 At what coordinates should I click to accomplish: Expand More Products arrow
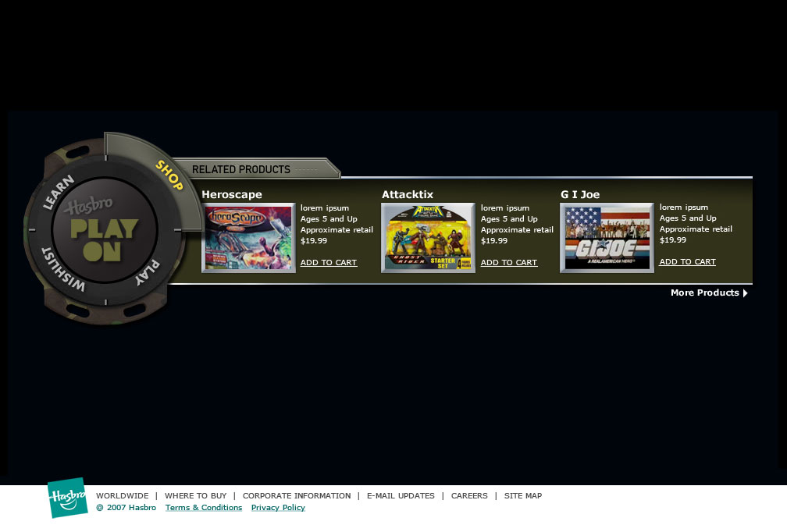point(745,293)
